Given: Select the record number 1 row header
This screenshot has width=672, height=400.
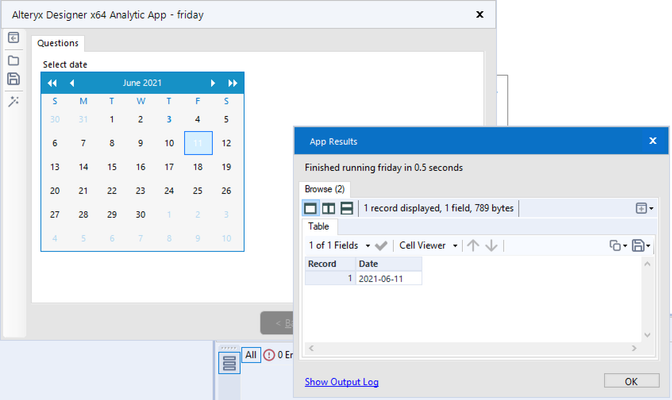Looking at the screenshot, I should 330,279.
